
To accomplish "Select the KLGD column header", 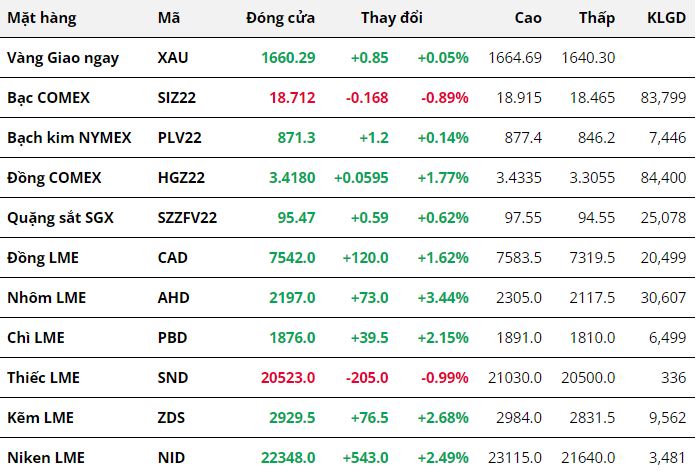I will (666, 18).
